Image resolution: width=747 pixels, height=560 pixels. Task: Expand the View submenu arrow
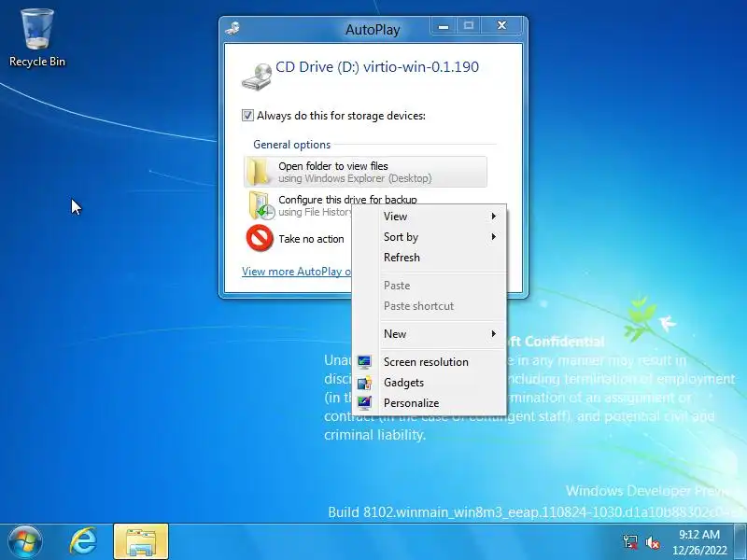click(x=494, y=217)
